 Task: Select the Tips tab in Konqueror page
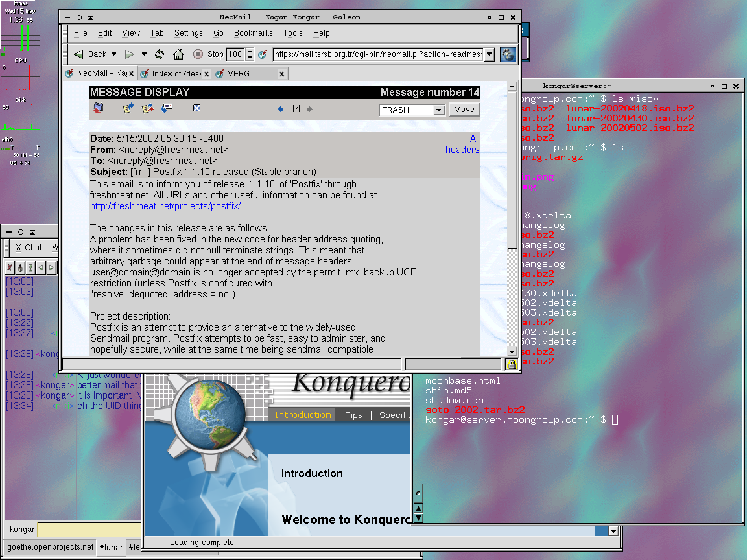coord(353,415)
